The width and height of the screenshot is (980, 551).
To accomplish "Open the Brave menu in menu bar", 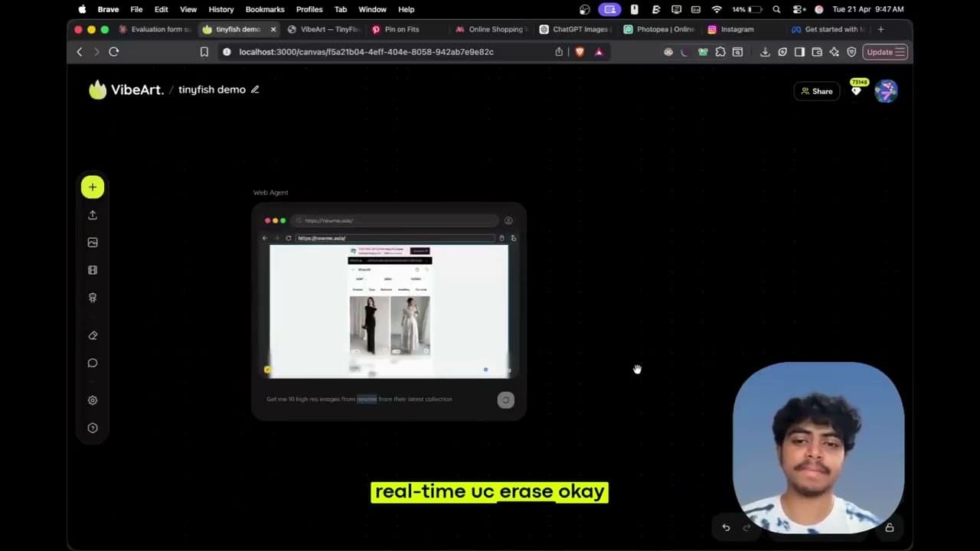I will [108, 9].
